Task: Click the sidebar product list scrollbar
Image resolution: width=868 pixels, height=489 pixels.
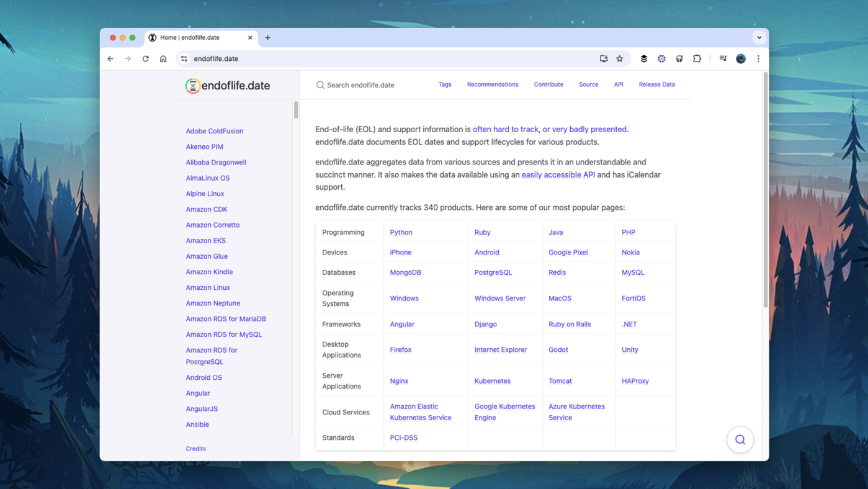Action: 296,110
